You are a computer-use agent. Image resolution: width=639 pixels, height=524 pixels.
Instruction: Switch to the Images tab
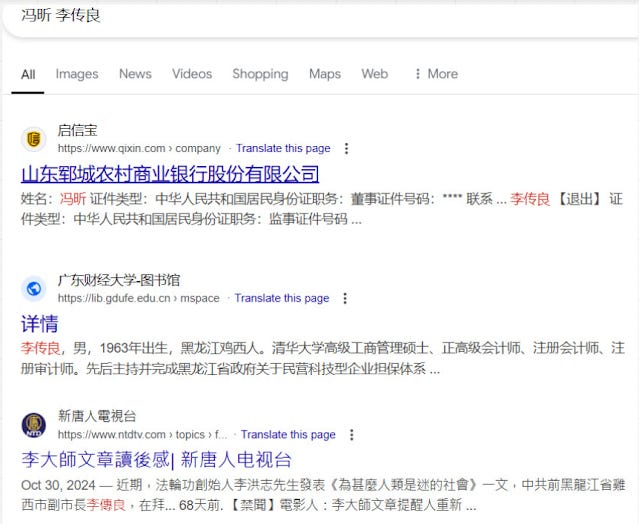click(77, 74)
